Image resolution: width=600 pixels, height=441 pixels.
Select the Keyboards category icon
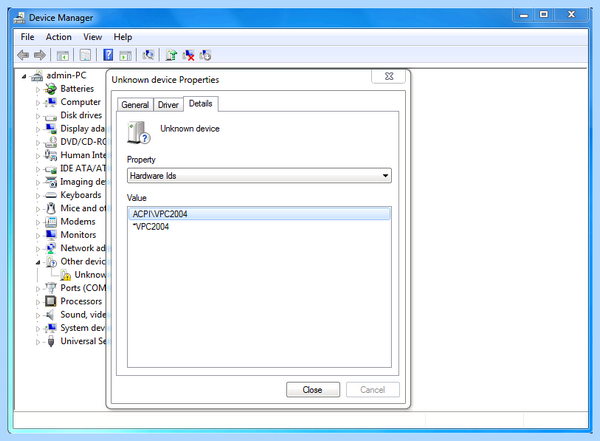(x=51, y=195)
